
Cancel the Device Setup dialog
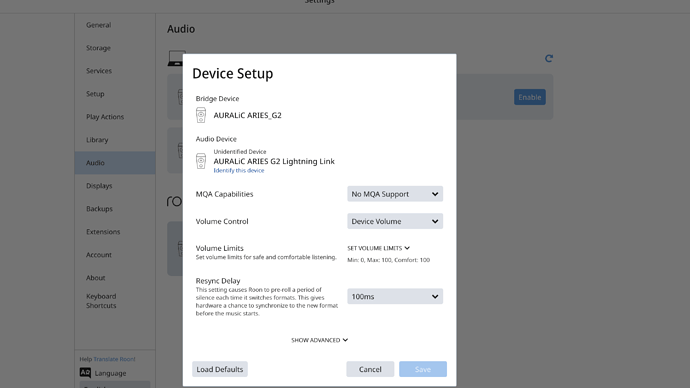[370, 369]
